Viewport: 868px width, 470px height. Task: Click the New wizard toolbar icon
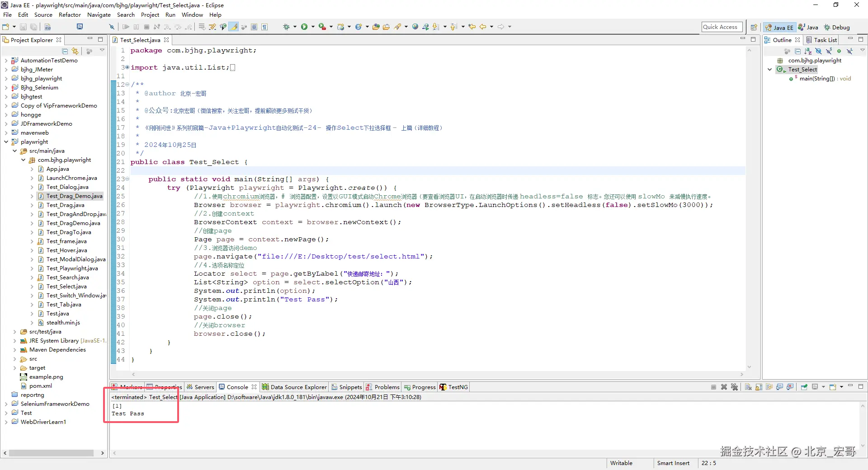click(6, 27)
